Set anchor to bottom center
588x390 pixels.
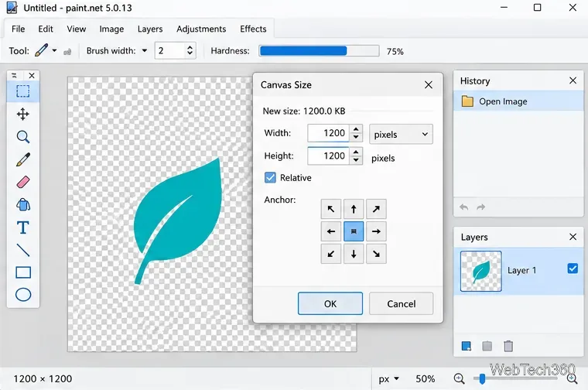click(354, 254)
